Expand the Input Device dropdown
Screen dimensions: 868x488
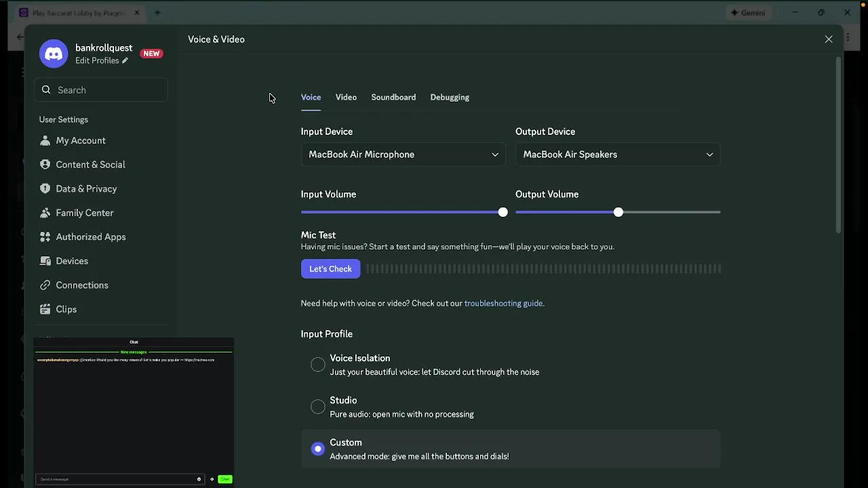(403, 155)
